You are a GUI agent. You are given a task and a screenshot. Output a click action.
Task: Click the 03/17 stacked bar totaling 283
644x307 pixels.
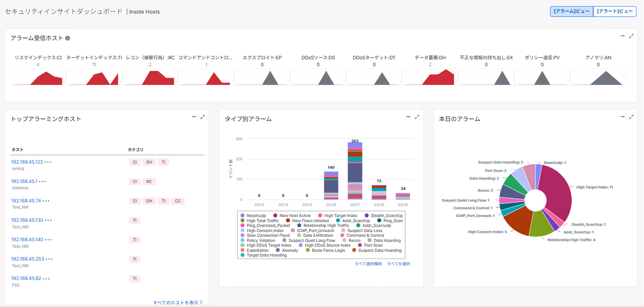(355, 171)
